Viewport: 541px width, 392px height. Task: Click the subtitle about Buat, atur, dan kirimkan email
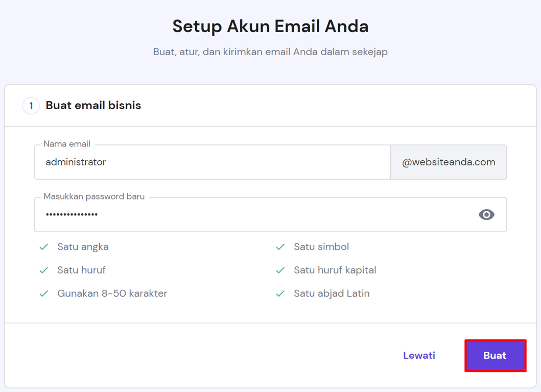[270, 52]
